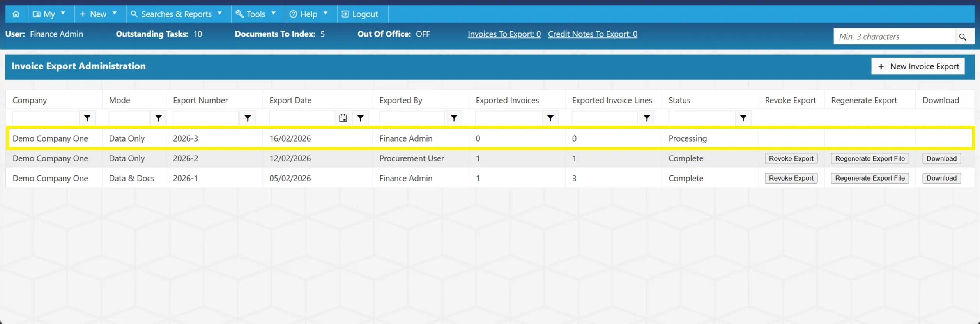Image resolution: width=980 pixels, height=324 pixels.
Task: Click the Exported Invoices column filter icon
Action: [550, 118]
